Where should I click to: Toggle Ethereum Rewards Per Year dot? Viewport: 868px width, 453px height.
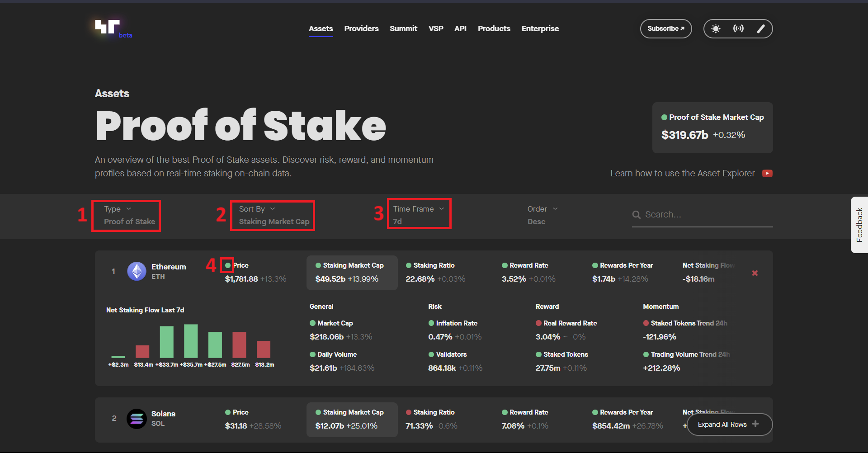[595, 265]
